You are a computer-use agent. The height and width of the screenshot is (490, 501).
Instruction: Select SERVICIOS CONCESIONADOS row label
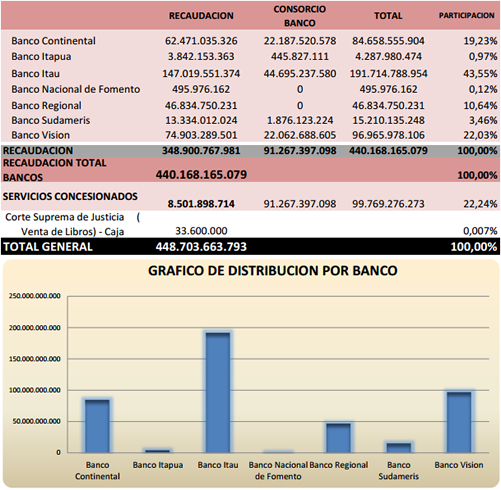click(x=70, y=196)
